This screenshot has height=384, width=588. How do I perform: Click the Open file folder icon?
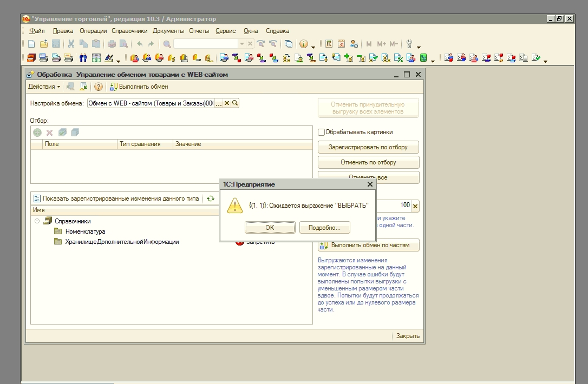coord(44,44)
